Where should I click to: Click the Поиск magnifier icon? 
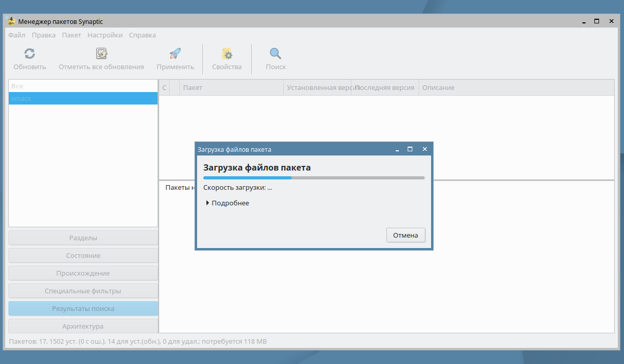tap(276, 54)
